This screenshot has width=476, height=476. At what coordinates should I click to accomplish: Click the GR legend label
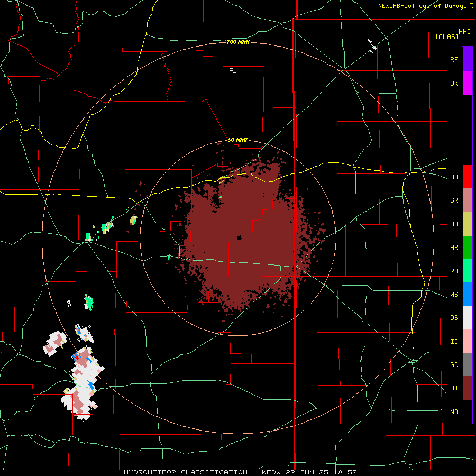point(454,200)
